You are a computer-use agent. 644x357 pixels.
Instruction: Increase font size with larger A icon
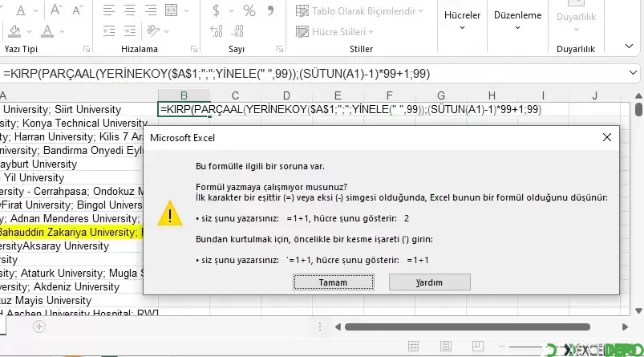click(56, 10)
